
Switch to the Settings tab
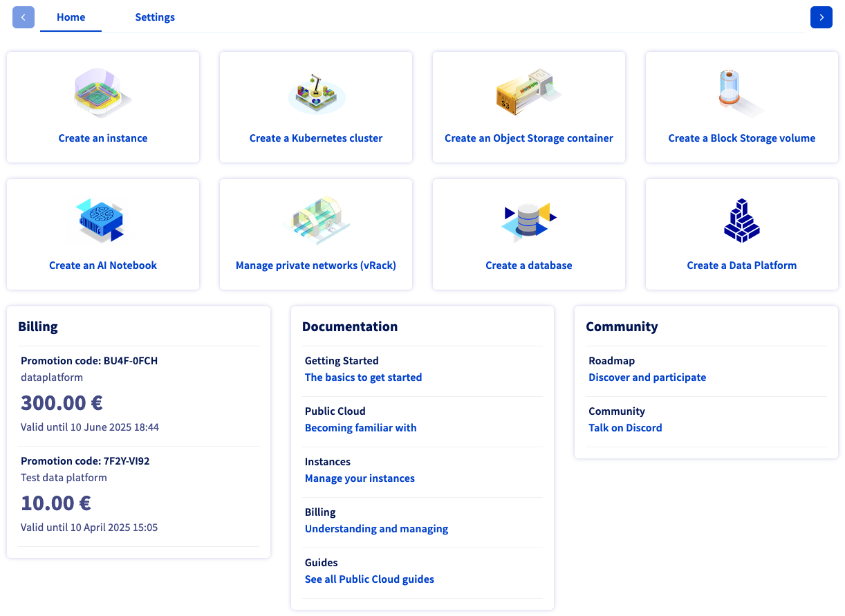tap(155, 17)
